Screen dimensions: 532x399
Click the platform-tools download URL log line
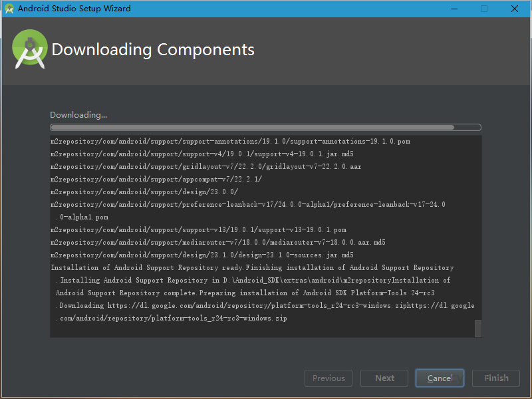click(266, 306)
